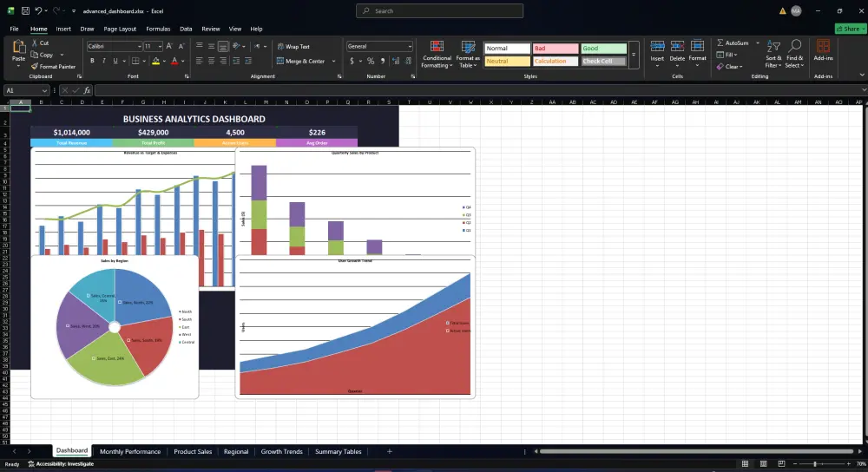The width and height of the screenshot is (868, 472).
Task: Click the Cut scissors icon
Action: 35,43
